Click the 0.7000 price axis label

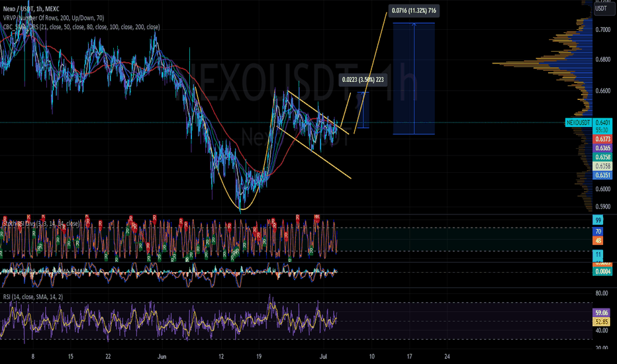603,30
